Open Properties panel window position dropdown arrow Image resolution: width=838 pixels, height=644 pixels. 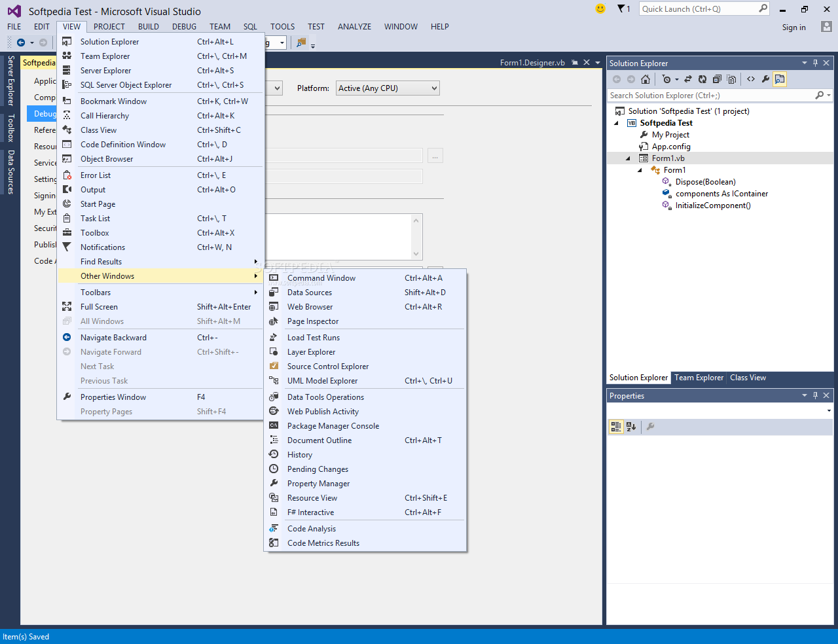pos(805,396)
